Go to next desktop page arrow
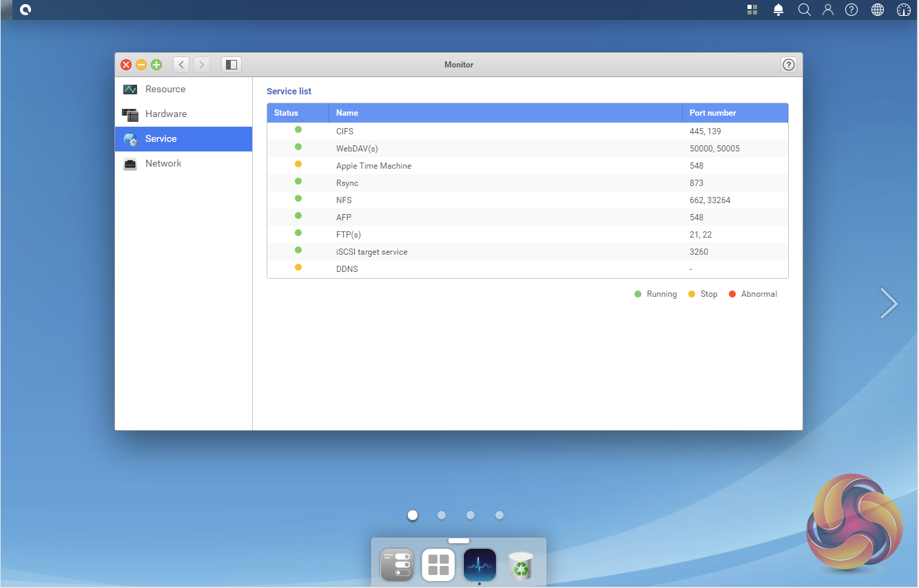Screen dimensions: 919x588 (889, 304)
